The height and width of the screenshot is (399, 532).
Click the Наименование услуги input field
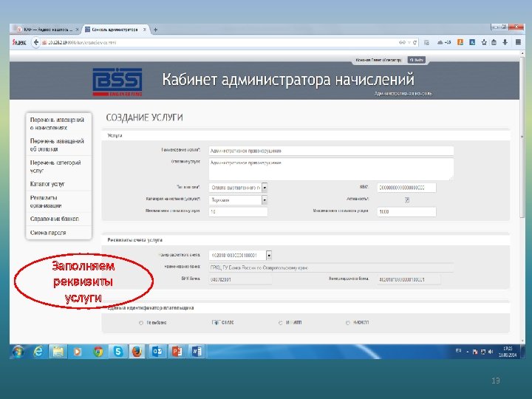(331, 151)
